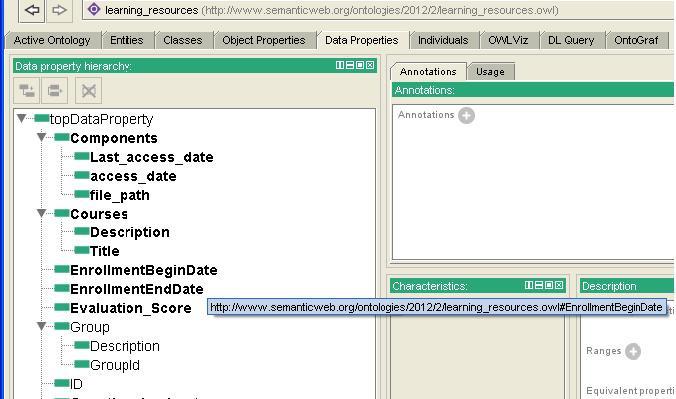Close the Characteristics panel
The width and height of the screenshot is (676, 399).
pyautogui.click(x=558, y=285)
